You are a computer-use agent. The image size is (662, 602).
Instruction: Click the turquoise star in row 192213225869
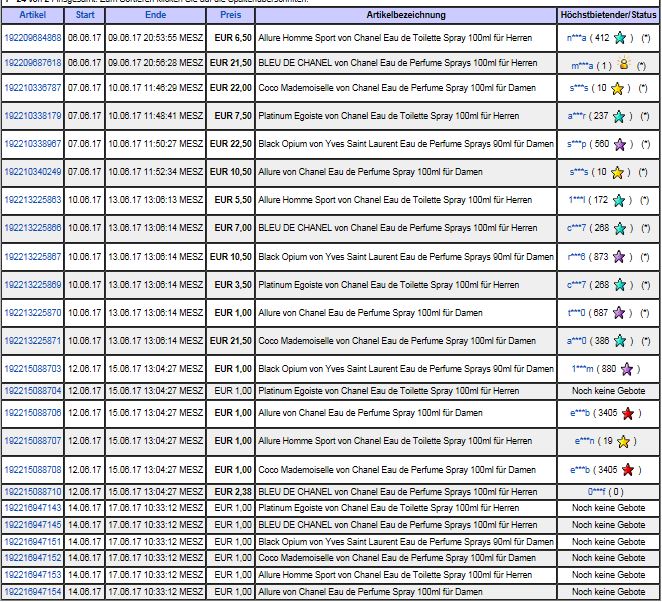[620, 285]
